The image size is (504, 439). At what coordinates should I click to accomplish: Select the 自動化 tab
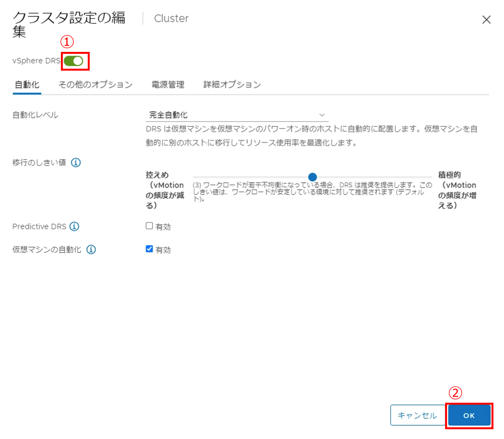[x=27, y=85]
